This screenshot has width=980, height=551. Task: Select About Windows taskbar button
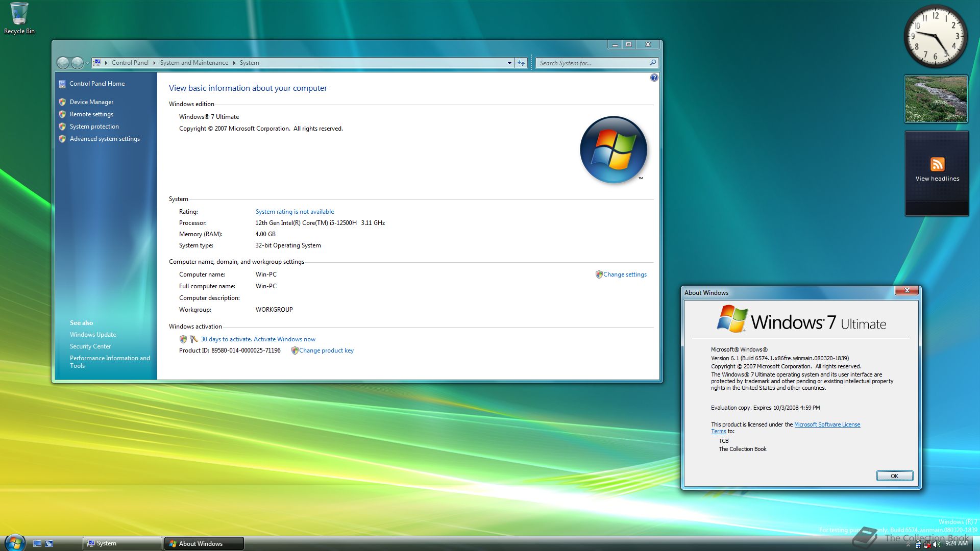[x=204, y=543]
